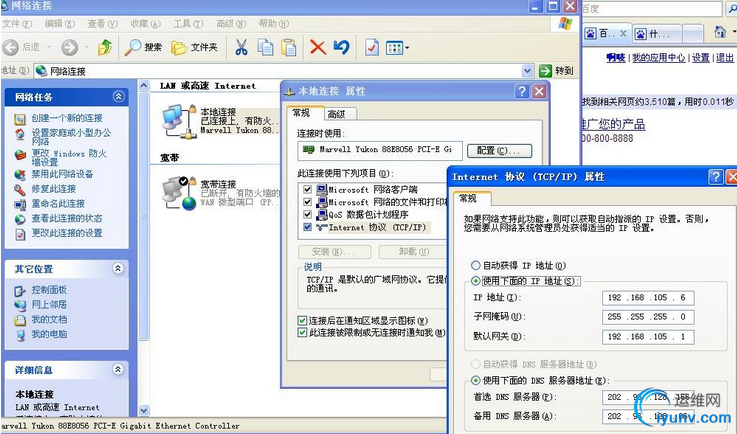The image size is (737, 434).
Task: Click 禁用此网络设备 task link
Action: pyautogui.click(x=62, y=174)
